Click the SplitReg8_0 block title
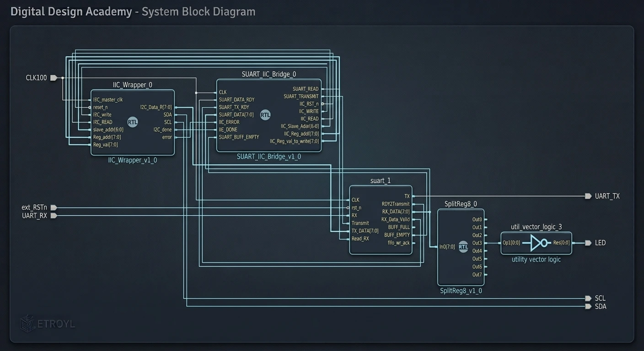The height and width of the screenshot is (351, 644). (x=461, y=204)
